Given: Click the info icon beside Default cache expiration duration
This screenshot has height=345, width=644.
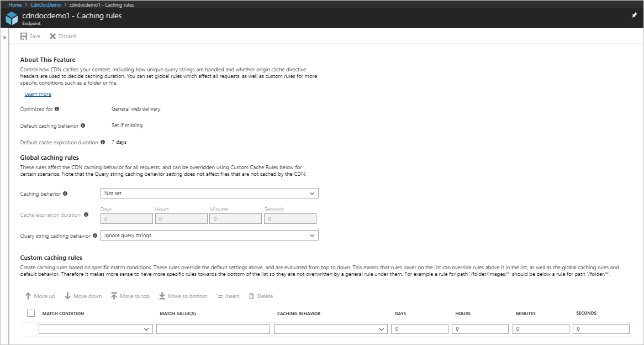Looking at the screenshot, I should 104,142.
